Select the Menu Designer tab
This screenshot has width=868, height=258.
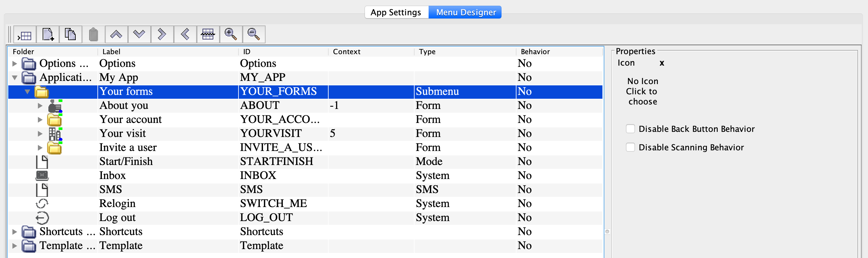coord(466,12)
